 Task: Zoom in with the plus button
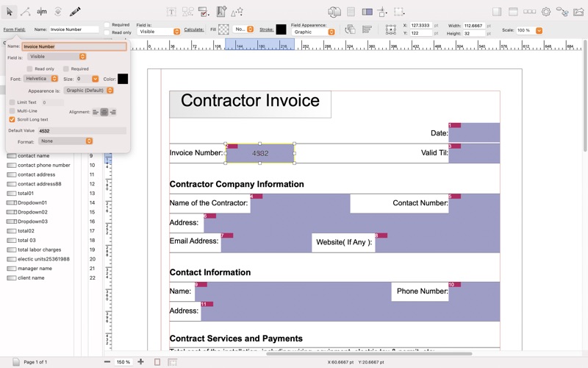140,361
